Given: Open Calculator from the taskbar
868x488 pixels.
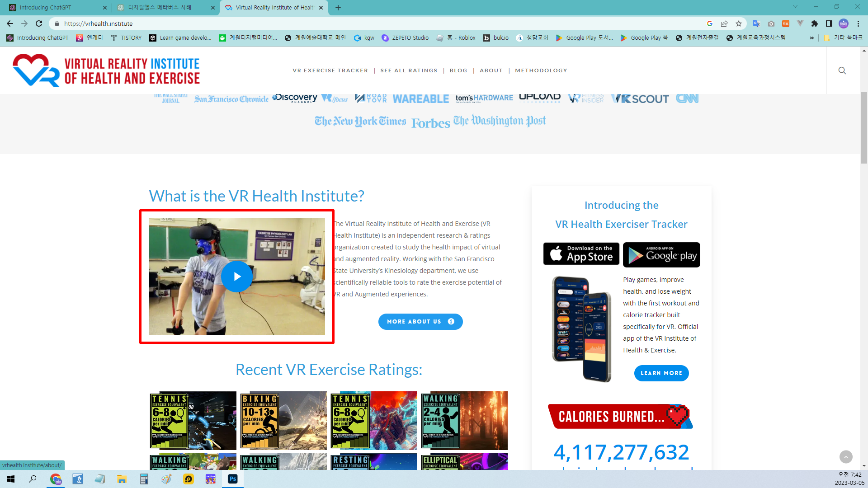Looking at the screenshot, I should tap(144, 479).
